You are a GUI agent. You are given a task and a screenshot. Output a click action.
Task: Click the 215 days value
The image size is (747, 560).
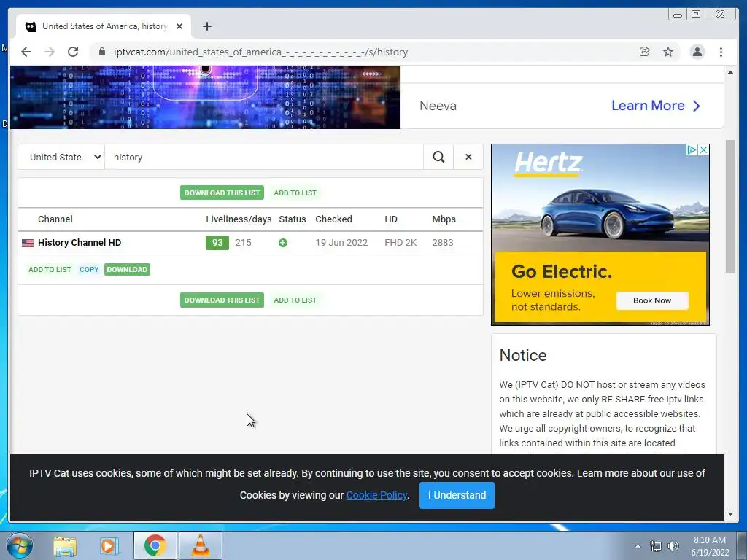243,242
